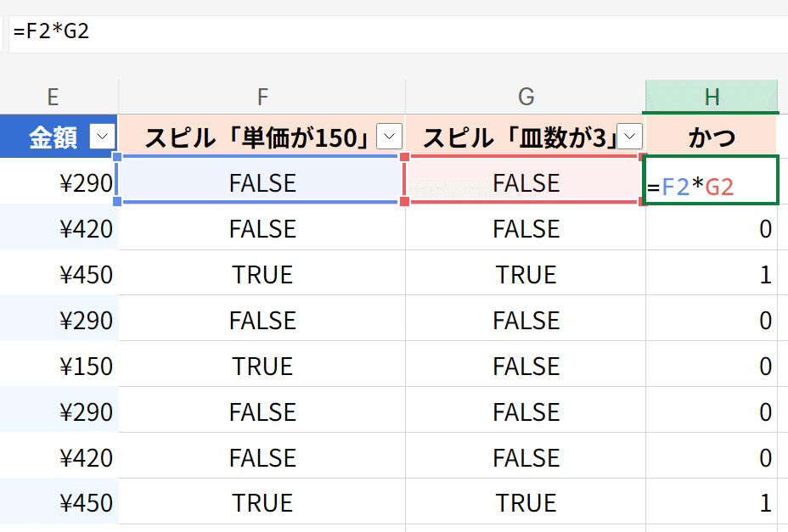Open the スピル「単価が150」 filter dropdown
Screen dimensions: 788x532
point(389,136)
